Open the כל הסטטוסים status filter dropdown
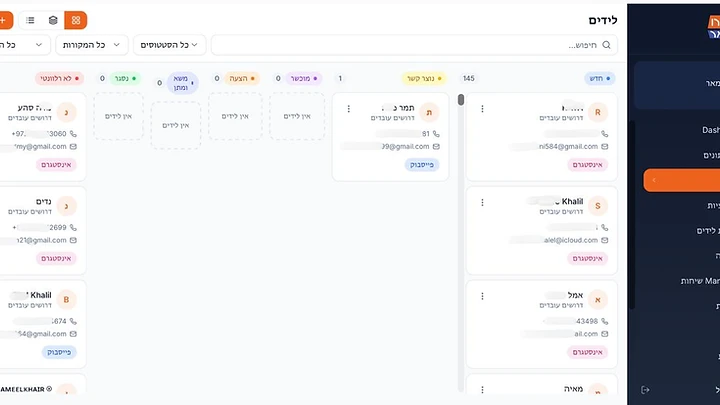The image size is (720, 405). pos(169,45)
